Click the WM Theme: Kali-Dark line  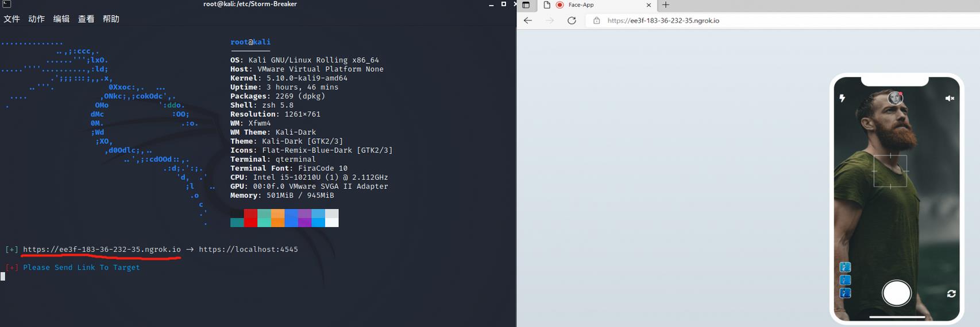tap(273, 132)
